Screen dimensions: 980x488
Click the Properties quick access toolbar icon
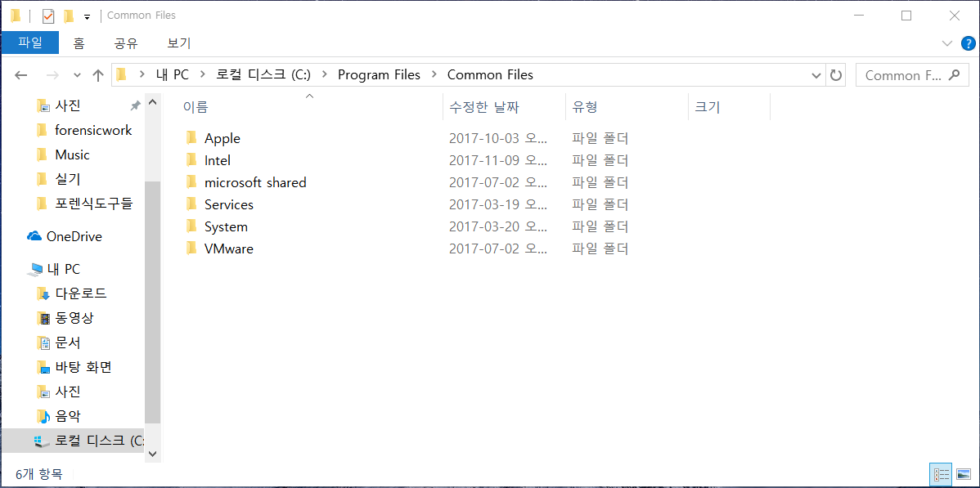point(48,15)
